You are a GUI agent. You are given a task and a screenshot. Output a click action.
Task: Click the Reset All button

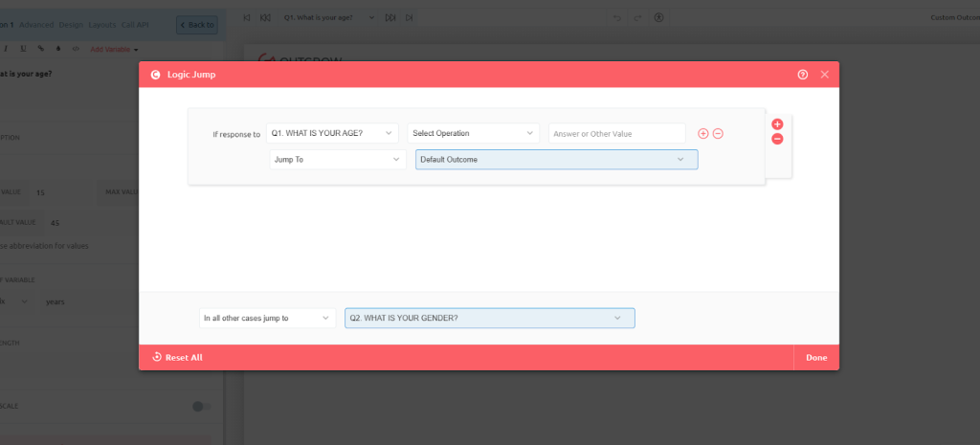[x=177, y=358]
